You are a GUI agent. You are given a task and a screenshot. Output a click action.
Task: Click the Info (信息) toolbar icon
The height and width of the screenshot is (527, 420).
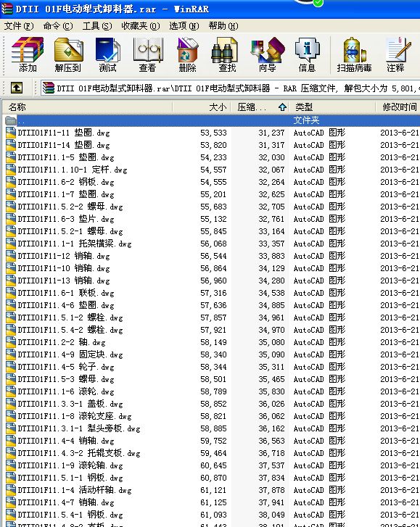[x=307, y=50]
